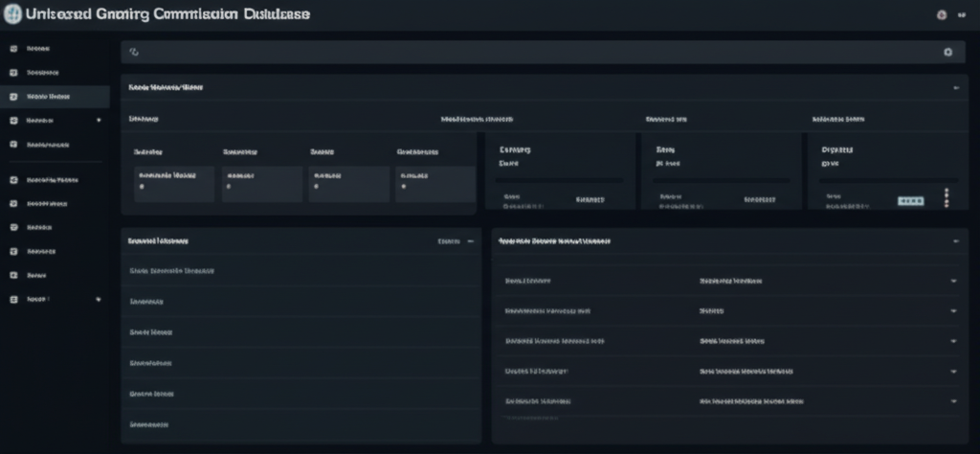The height and width of the screenshot is (454, 980).
Task: Open the gear icon inside the search bar
Action: point(947,53)
